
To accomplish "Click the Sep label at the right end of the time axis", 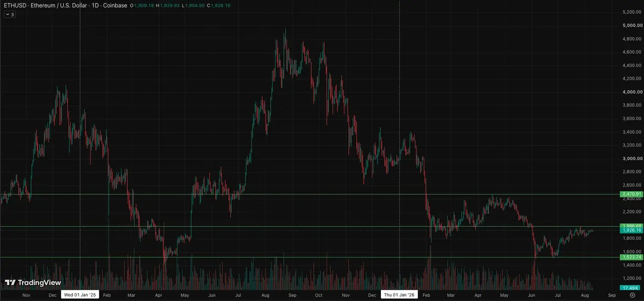I will (x=612, y=296).
